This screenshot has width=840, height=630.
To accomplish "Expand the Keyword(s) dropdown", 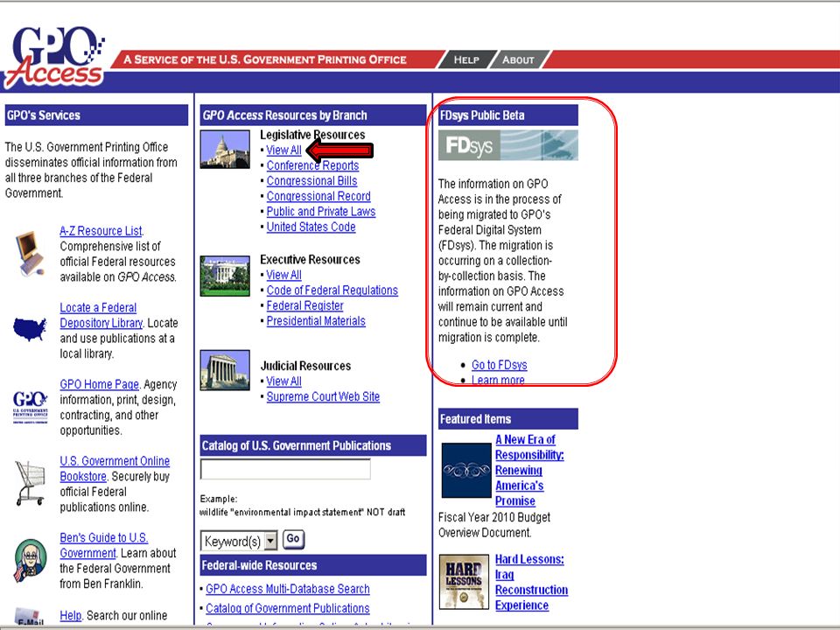I will coord(271,541).
